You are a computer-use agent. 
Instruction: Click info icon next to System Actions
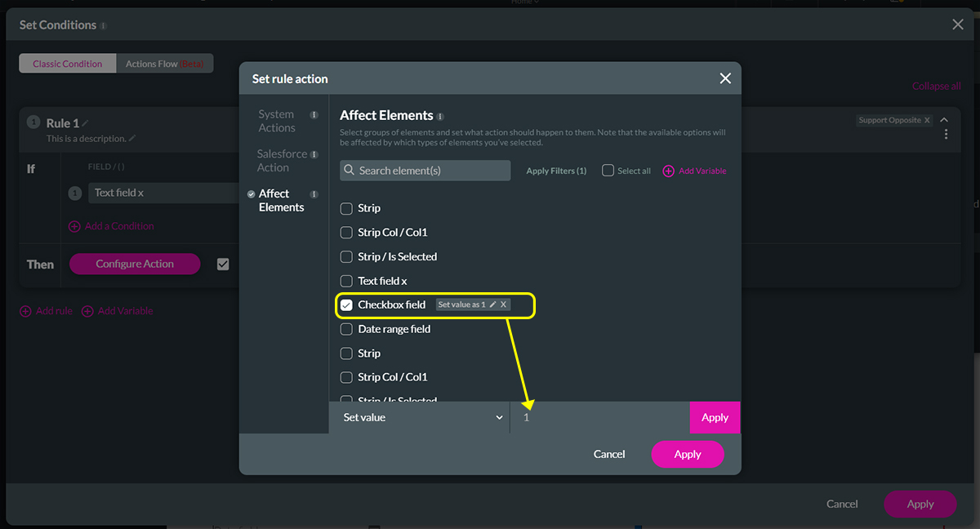click(314, 115)
